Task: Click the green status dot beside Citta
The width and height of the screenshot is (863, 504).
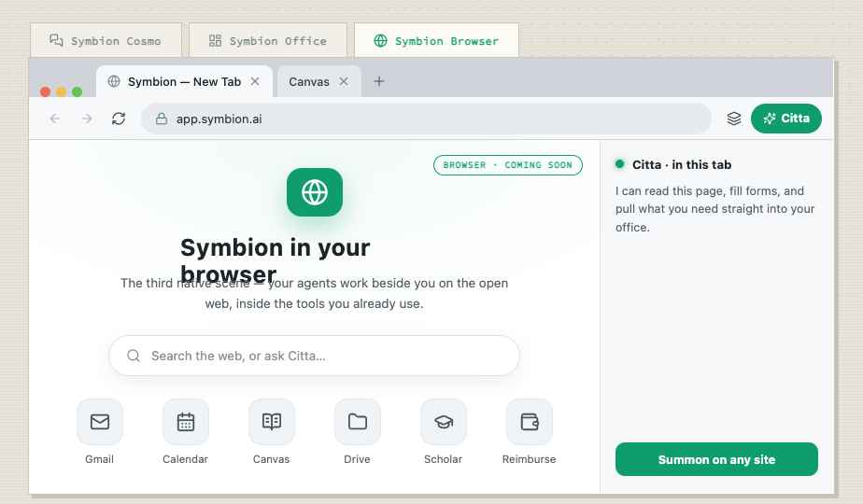Action: pos(620,164)
